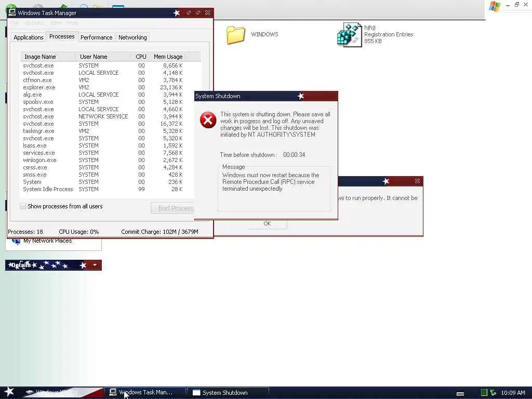Select the csrss.exe process row
This screenshot has height=399, width=532.
(103, 167)
